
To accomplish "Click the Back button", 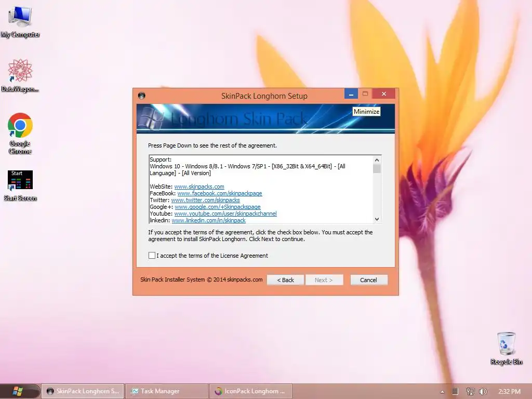I will [x=285, y=280].
